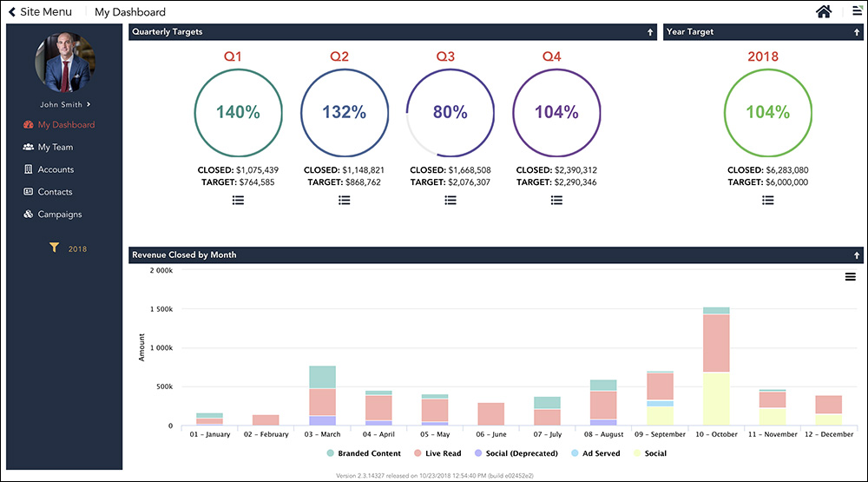Toggle Ad Served series in legend

(x=597, y=453)
